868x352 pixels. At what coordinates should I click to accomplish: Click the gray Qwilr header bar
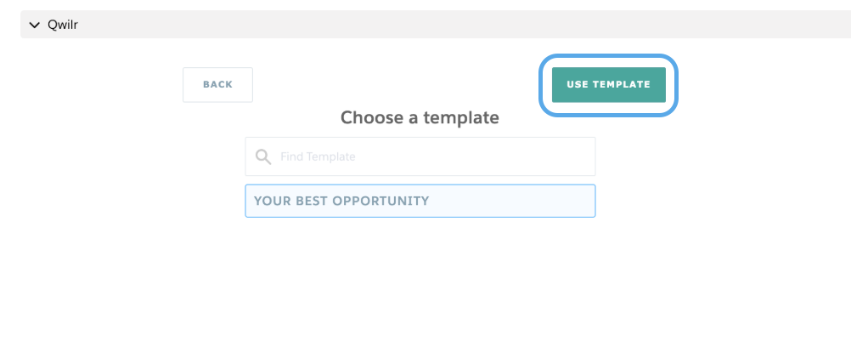click(x=436, y=25)
